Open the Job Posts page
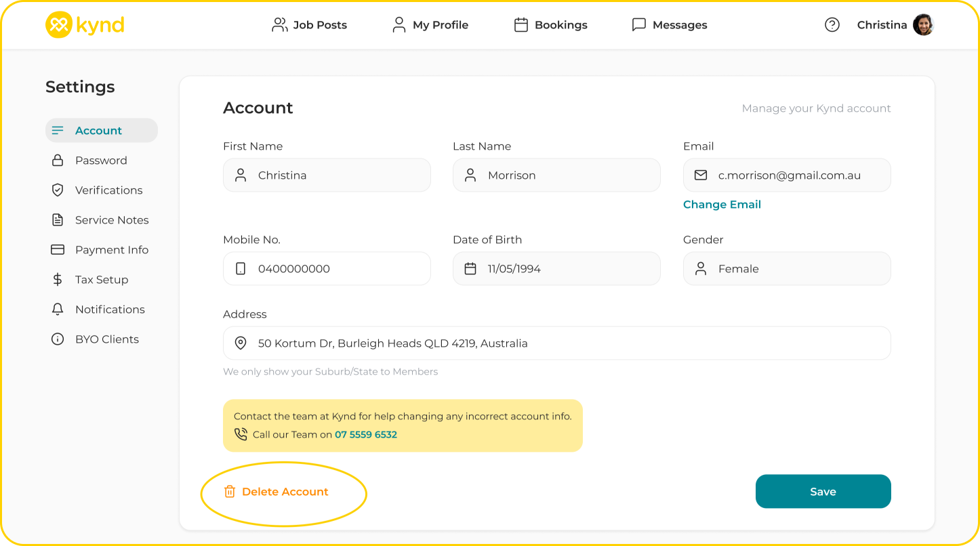Image resolution: width=980 pixels, height=546 pixels. pos(309,25)
